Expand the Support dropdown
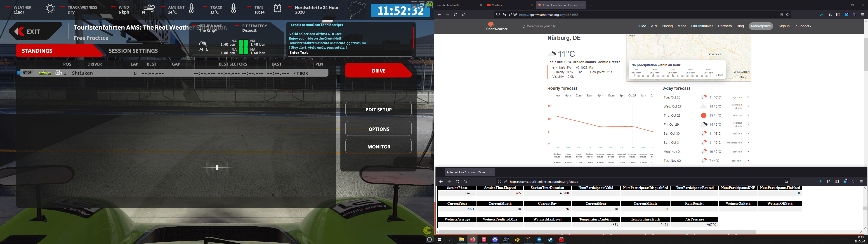 (x=804, y=26)
